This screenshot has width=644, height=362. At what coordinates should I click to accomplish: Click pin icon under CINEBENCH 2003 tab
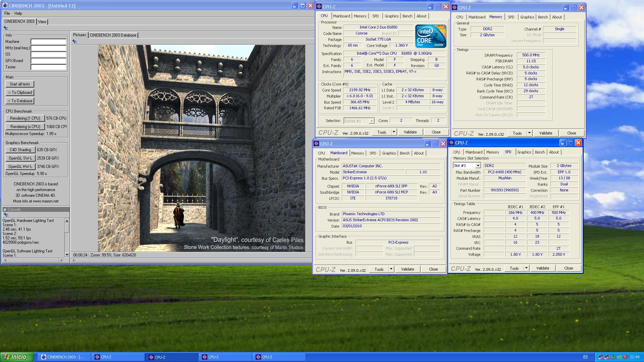[6, 28]
